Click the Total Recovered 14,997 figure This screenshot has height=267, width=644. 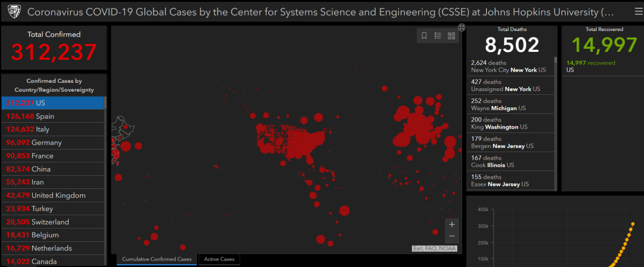click(x=604, y=45)
